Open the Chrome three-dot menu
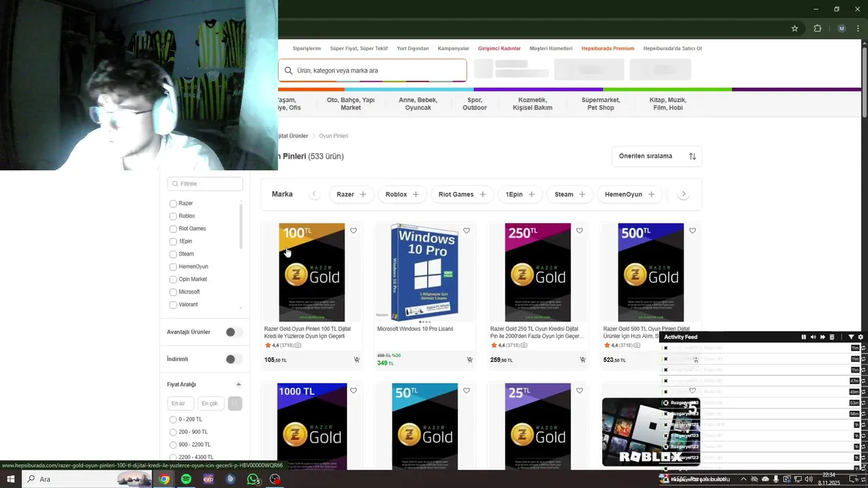868x488 pixels. (x=859, y=28)
